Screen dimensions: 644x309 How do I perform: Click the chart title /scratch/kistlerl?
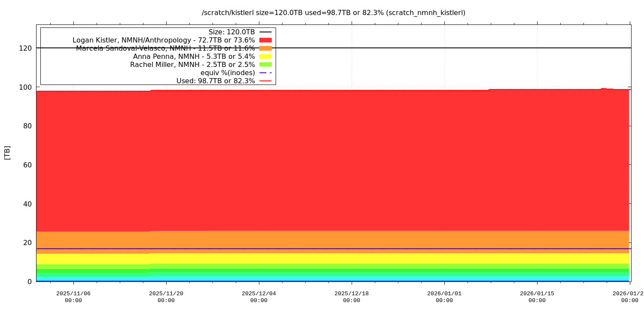(333, 13)
